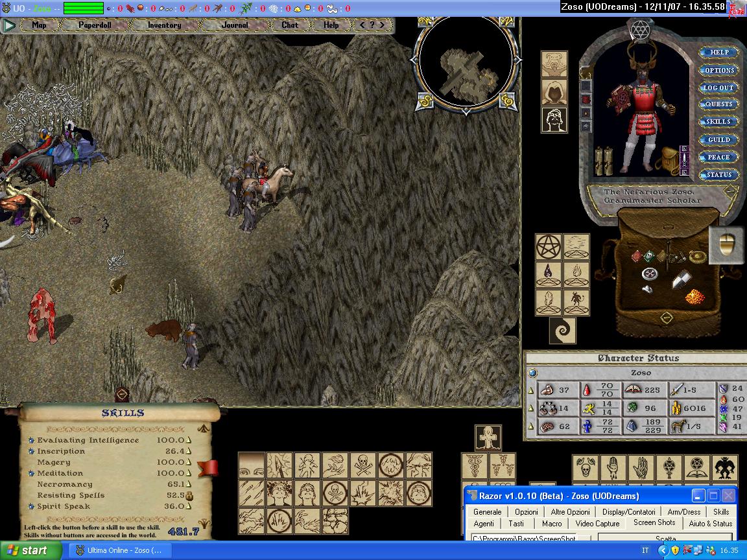Click the red flag on the Skills scroll

tap(207, 468)
